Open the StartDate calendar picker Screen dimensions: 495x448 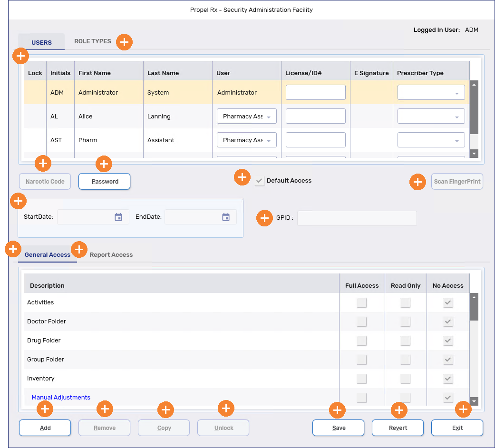[x=118, y=216]
